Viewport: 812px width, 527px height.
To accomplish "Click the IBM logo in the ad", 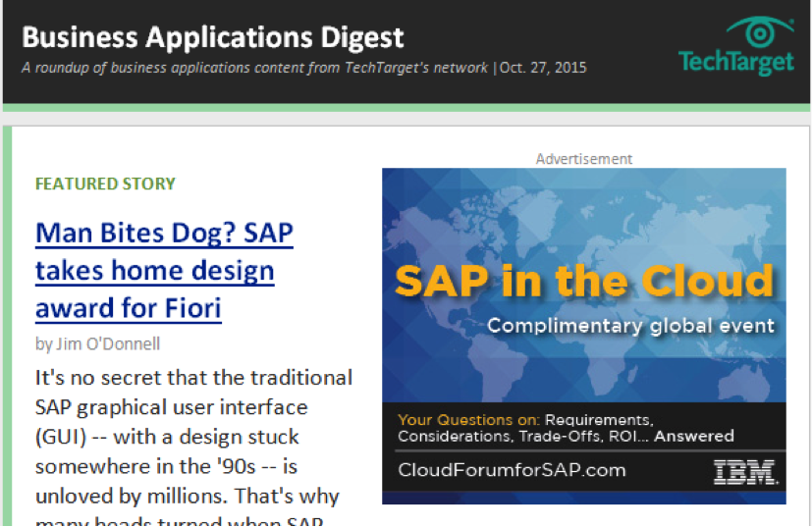I will point(745,472).
